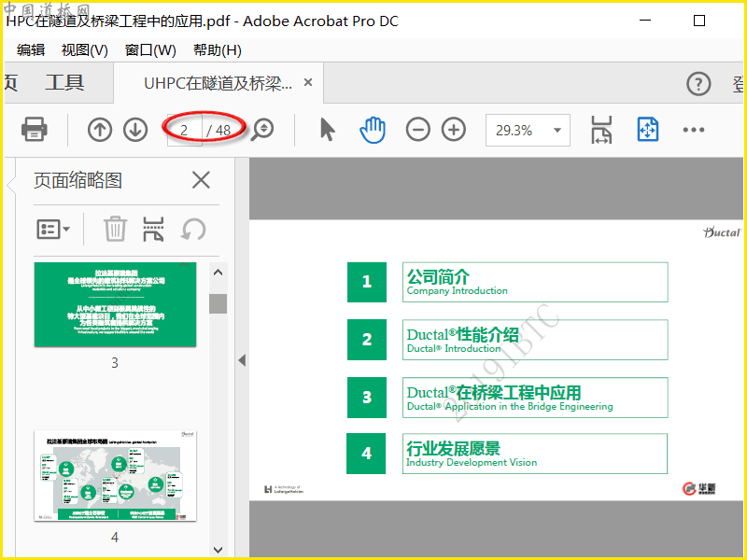Open the 29.3% zoom level dropdown
747x560 pixels.
click(528, 130)
